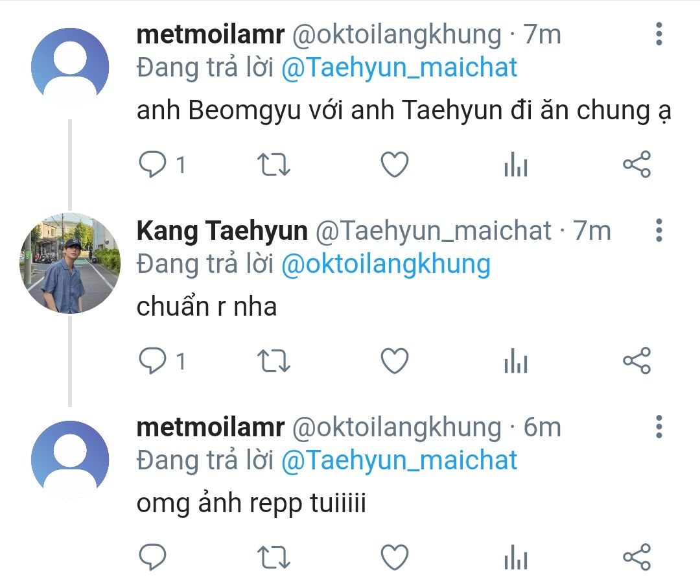
Task: Retweet the first tweet about Beomgyu
Action: click(x=274, y=165)
